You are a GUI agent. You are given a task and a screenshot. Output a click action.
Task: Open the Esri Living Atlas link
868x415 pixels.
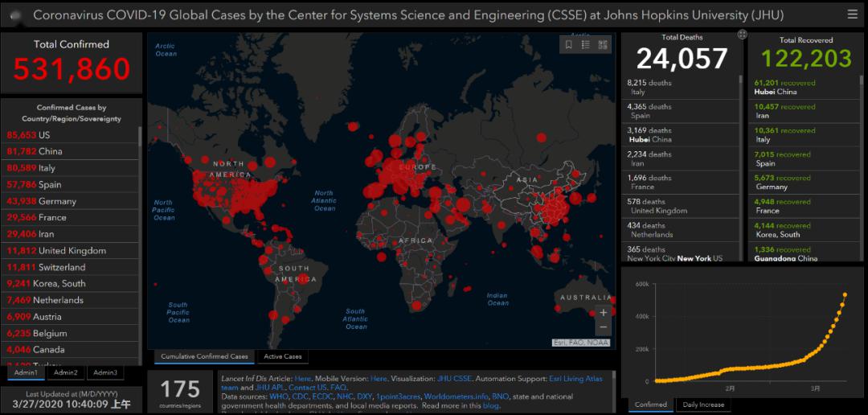(575, 379)
